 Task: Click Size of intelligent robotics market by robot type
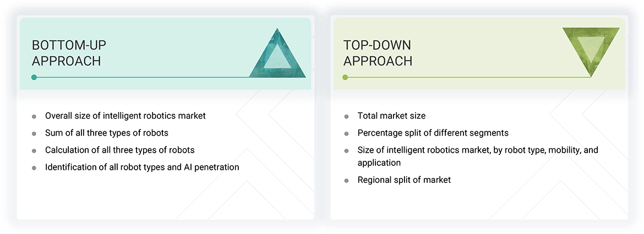click(477, 150)
